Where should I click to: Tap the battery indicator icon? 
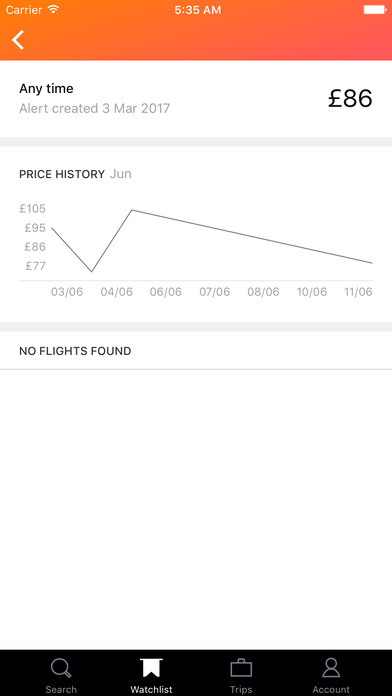tap(374, 9)
